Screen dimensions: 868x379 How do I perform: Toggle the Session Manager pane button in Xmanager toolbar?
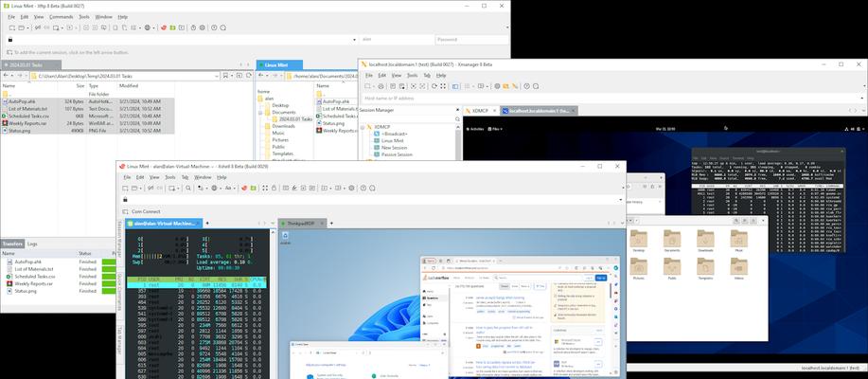(x=455, y=86)
